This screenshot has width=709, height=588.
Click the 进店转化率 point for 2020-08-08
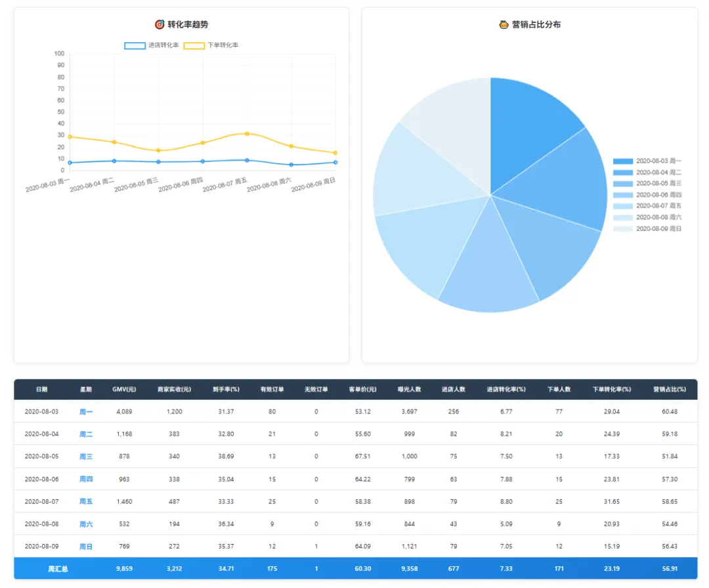coord(291,165)
